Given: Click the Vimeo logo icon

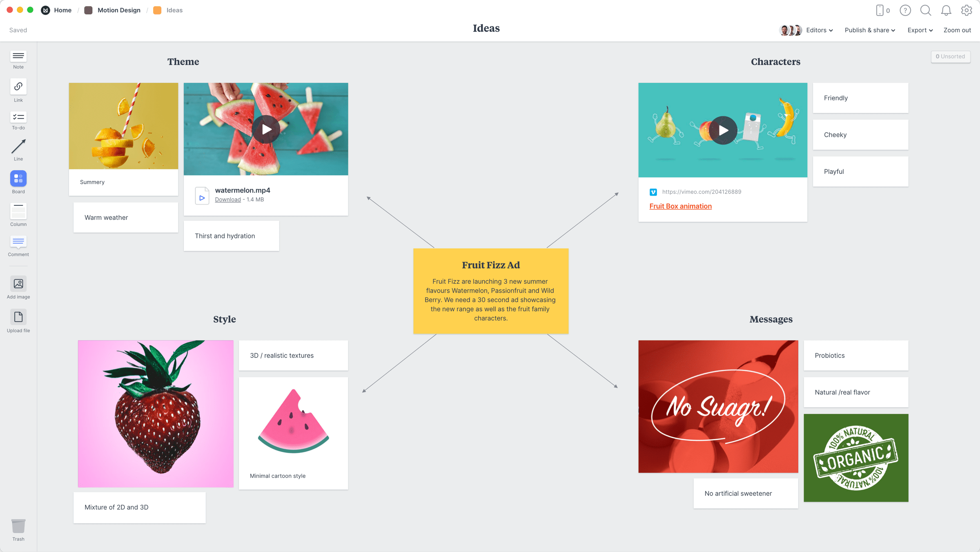Looking at the screenshot, I should point(653,192).
